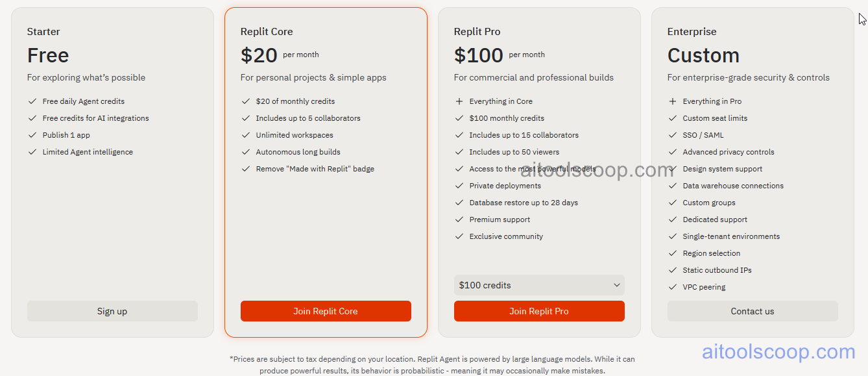The image size is (868, 376).
Task: Click the Join Replit Pro button
Action: point(539,311)
